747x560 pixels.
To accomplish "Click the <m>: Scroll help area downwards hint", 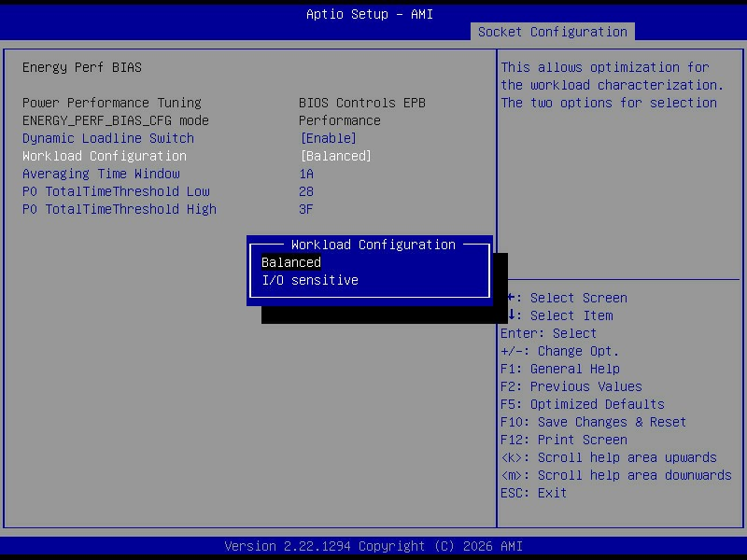I will (x=616, y=475).
